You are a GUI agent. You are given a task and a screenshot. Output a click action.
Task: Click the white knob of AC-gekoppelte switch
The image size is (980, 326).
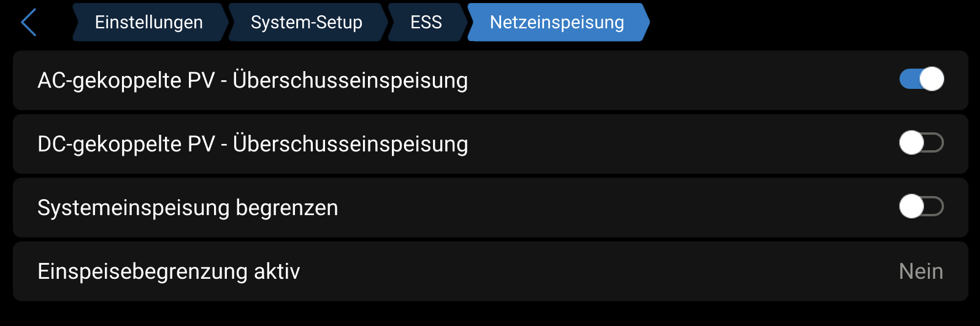[932, 80]
